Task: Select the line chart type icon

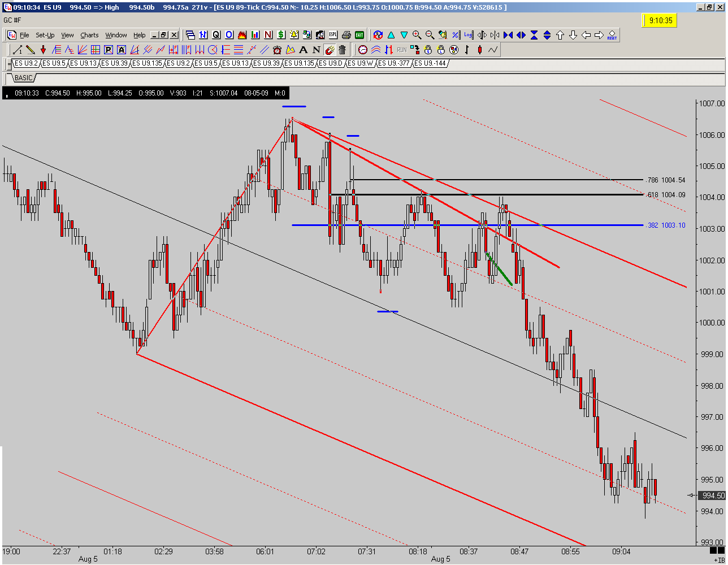Action: [493, 50]
